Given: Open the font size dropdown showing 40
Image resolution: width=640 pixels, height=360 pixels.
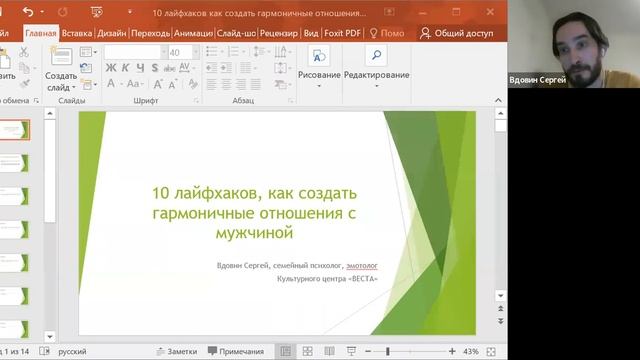Looking at the screenshot, I should pyautogui.click(x=196, y=52).
